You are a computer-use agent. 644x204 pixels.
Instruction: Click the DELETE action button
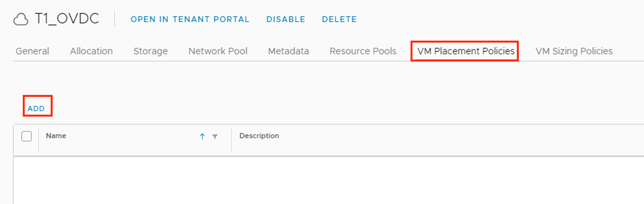[339, 19]
